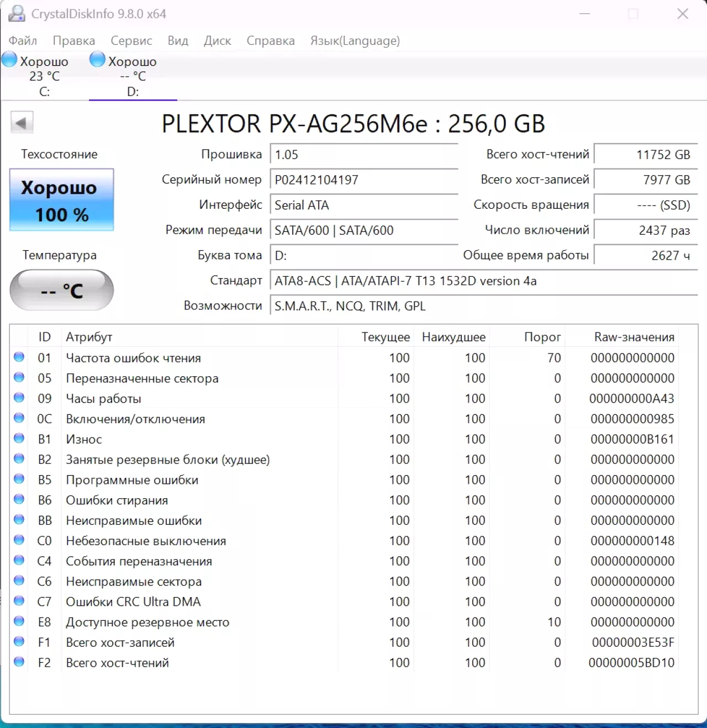Open the Диск menu
This screenshot has height=728, width=707.
point(217,41)
